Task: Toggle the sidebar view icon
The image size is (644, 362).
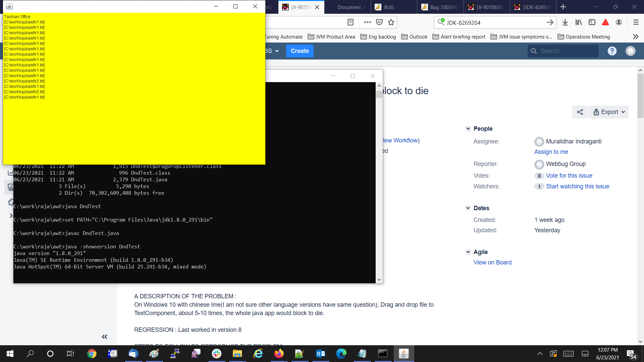Action: pos(592,22)
